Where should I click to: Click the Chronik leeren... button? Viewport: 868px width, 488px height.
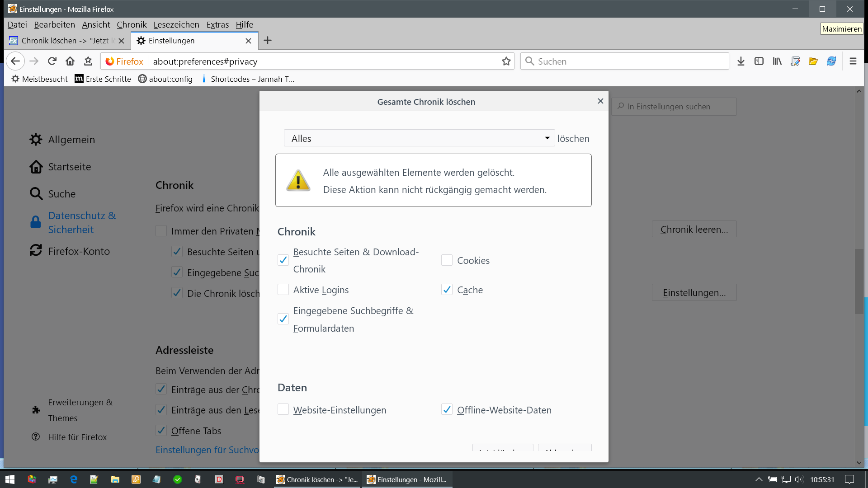tap(694, 229)
